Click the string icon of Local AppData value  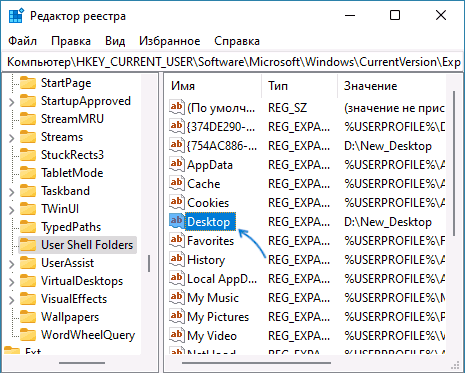click(x=177, y=279)
